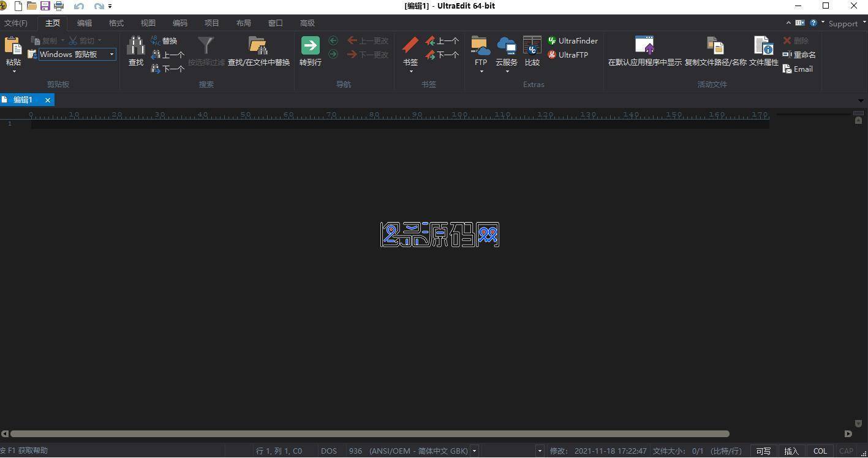This screenshot has height=458, width=868.
Task: Open the Windows 剪贴板 combo box
Action: 77,55
